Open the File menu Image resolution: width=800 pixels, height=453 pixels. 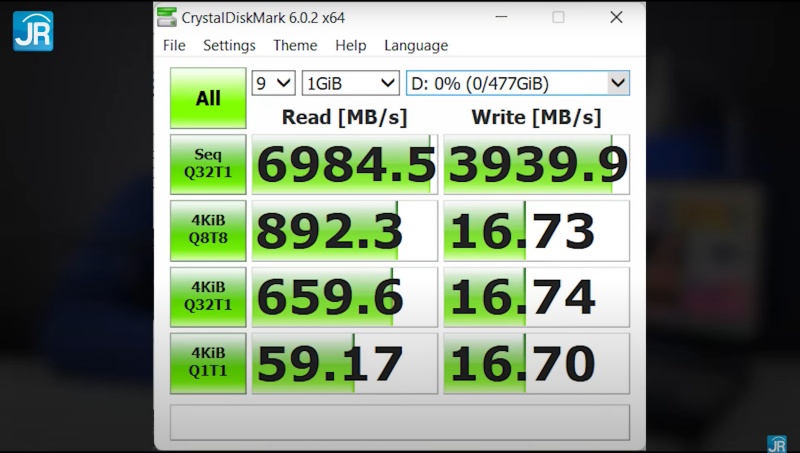(x=174, y=45)
